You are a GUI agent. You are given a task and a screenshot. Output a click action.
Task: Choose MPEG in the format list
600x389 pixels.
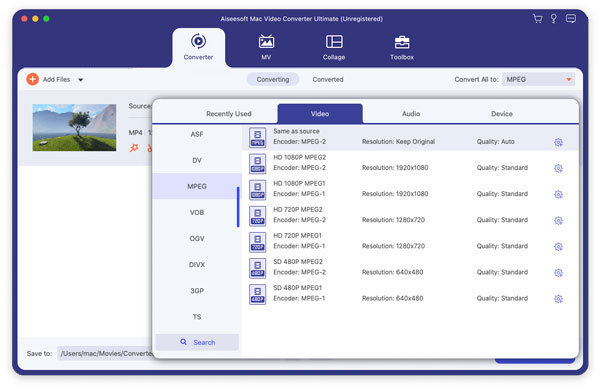(197, 186)
